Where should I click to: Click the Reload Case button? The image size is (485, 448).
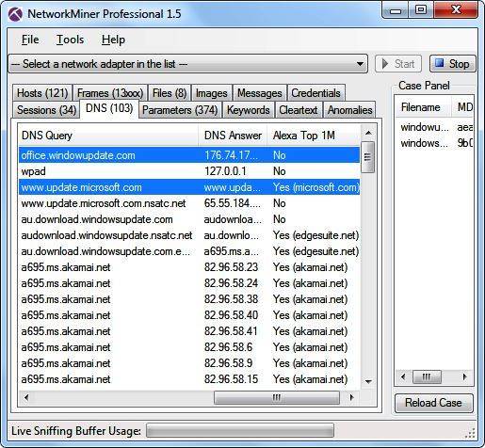[x=433, y=403]
